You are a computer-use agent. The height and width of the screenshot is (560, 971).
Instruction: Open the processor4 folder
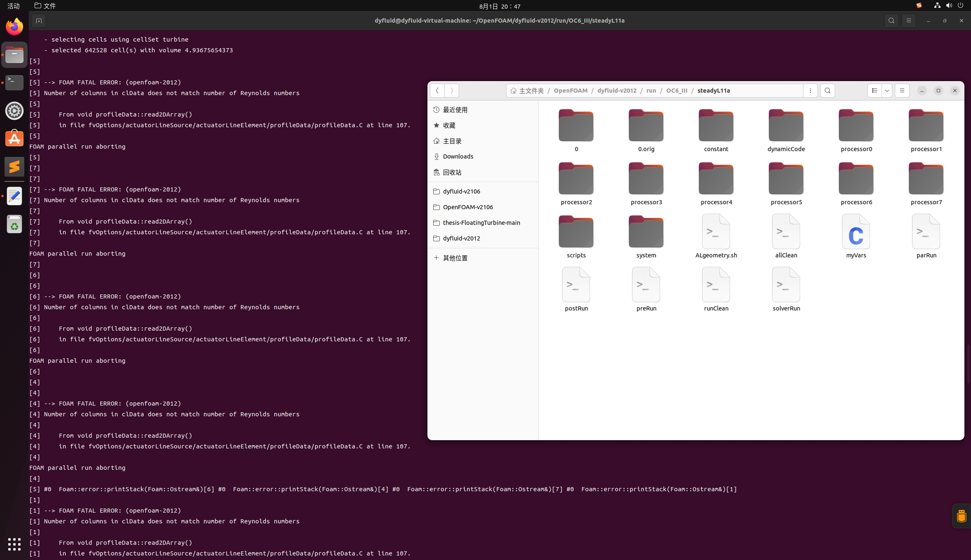point(716,184)
